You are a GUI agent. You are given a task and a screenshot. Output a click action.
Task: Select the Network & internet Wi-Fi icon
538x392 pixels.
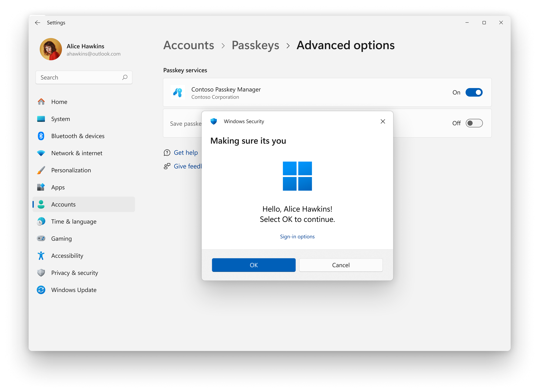pyautogui.click(x=41, y=153)
